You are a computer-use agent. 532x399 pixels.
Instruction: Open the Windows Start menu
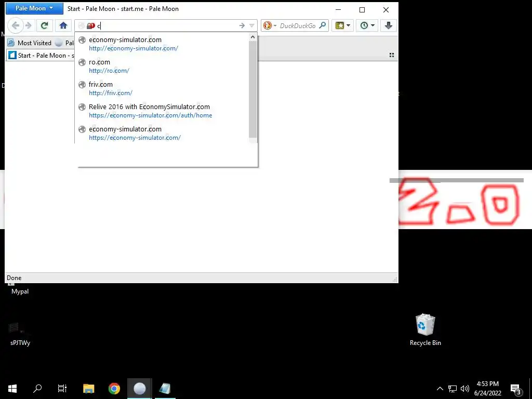point(12,389)
